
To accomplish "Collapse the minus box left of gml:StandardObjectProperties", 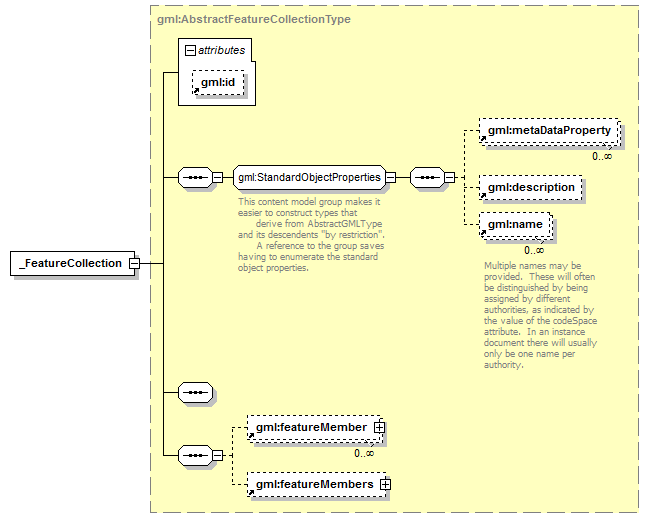I will [x=217, y=178].
